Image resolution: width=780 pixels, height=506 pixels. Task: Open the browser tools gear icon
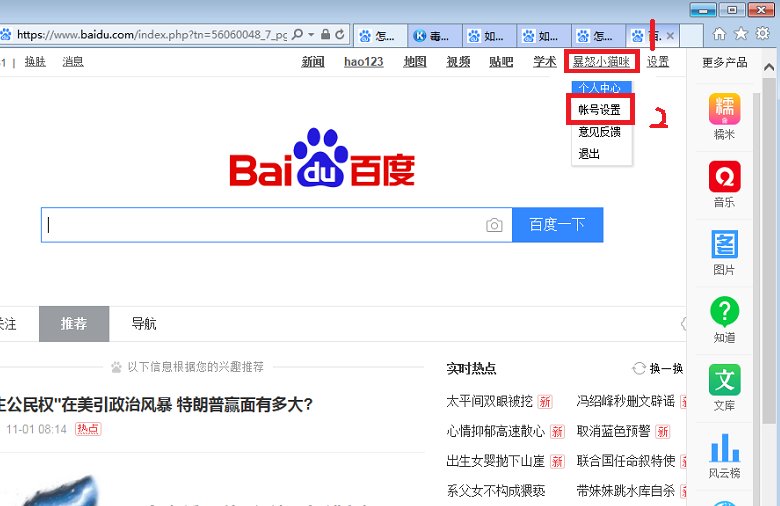coord(762,33)
